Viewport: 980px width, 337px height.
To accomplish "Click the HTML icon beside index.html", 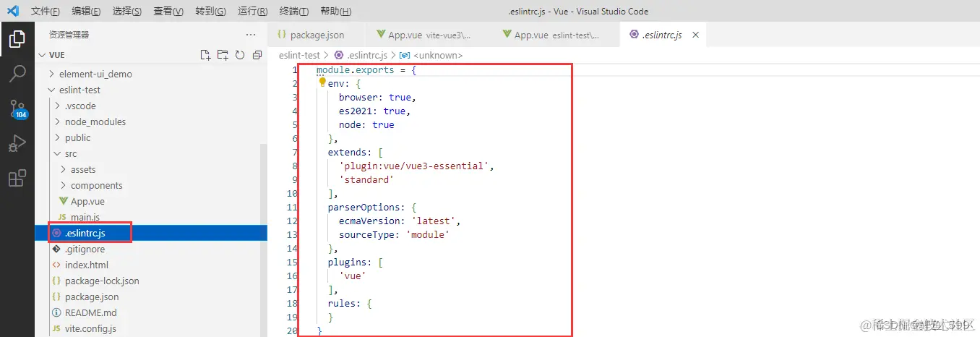I will 56,265.
